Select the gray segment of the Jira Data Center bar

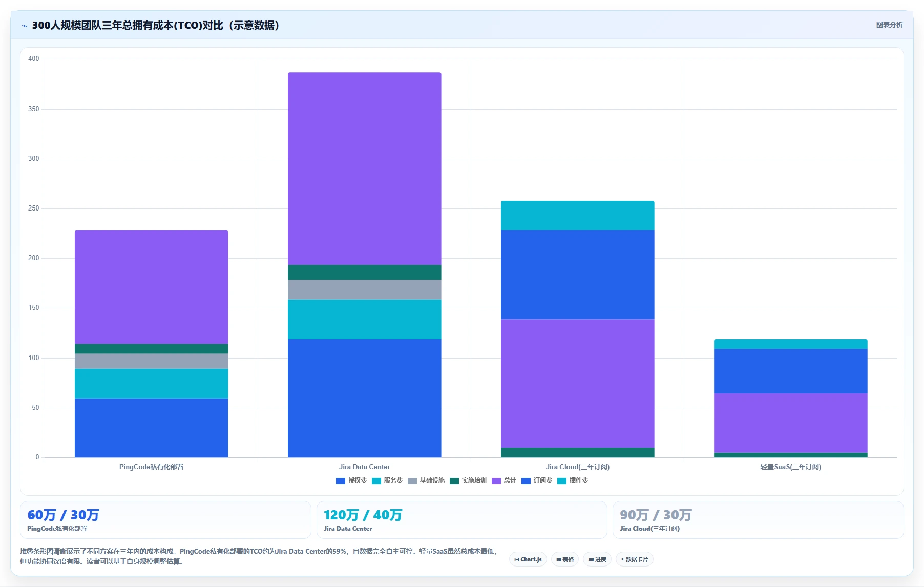(x=364, y=289)
